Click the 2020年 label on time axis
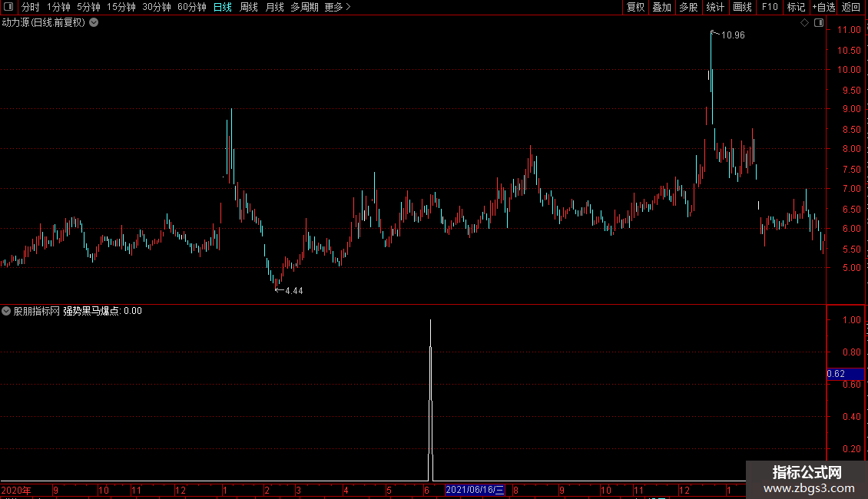The image size is (868, 499). (16, 490)
